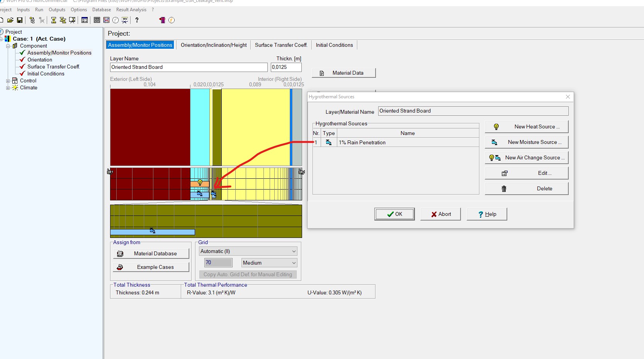This screenshot has width=644, height=359.
Task: Click the open project folder toolbar icon
Action: [10, 20]
